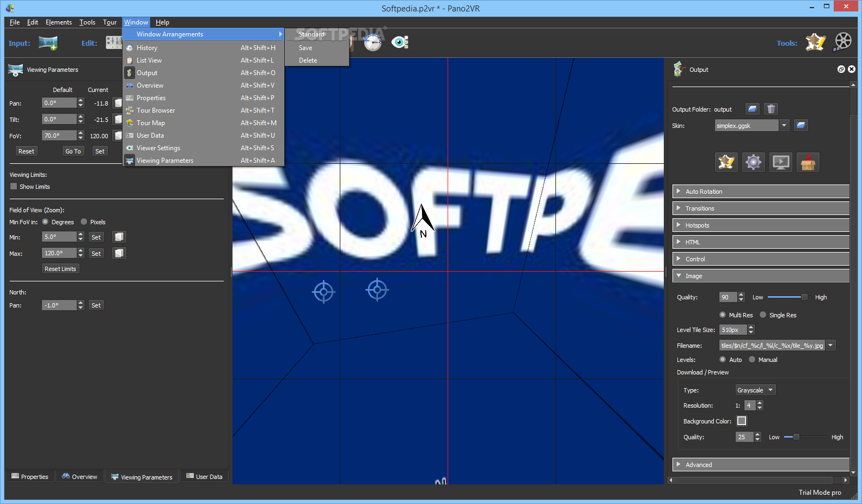862x504 pixels.
Task: Open the Type Grayscale dropdown
Action: (x=755, y=390)
